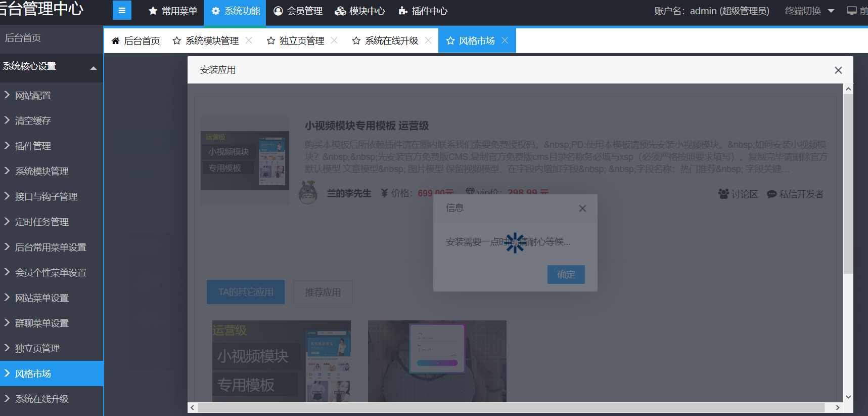Click the horizontal scrollbar right arrow
The image size is (868, 416).
pyautogui.click(x=838, y=407)
